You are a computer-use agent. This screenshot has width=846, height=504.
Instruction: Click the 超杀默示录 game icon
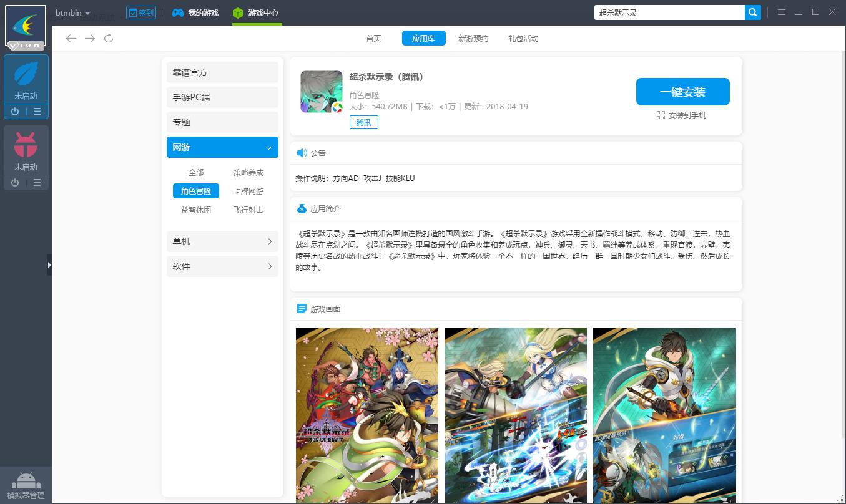point(322,92)
